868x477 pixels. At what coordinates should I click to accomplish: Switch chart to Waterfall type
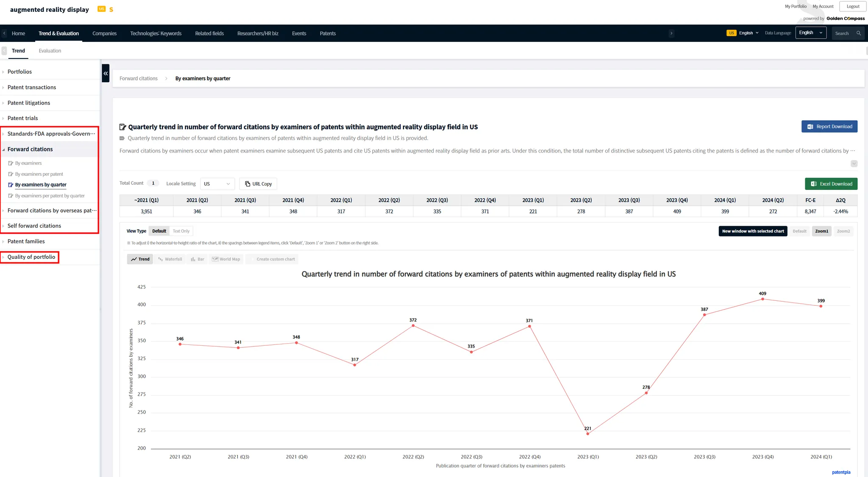170,259
